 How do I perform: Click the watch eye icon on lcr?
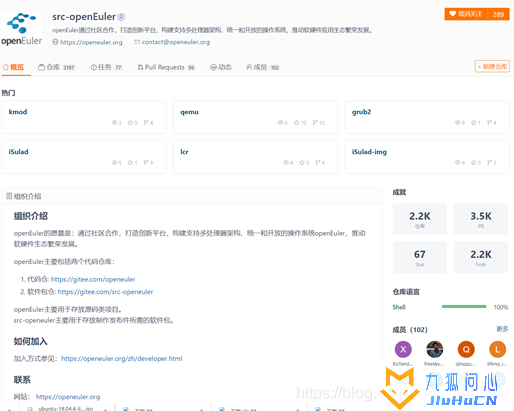click(286, 163)
